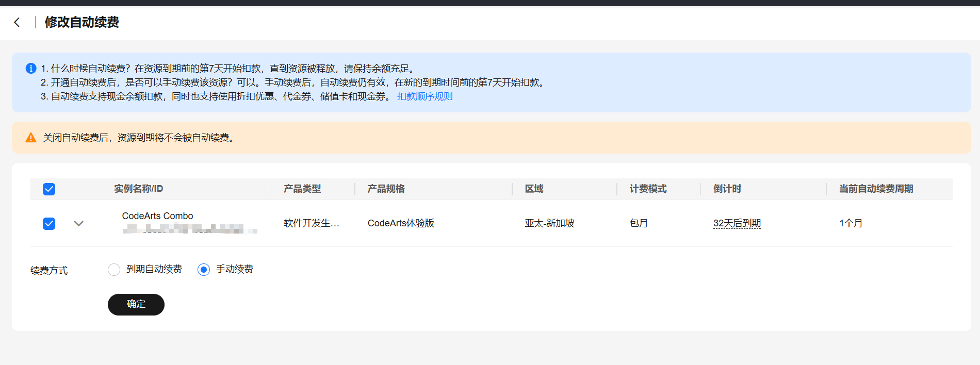Toggle the select-all checkbox in table header
Screen dimensions: 980x365
[49, 189]
